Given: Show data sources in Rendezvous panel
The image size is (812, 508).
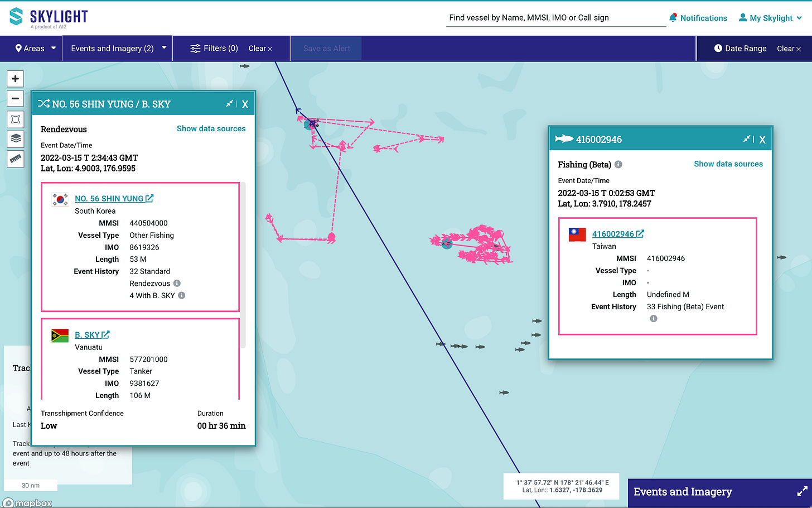Looking at the screenshot, I should pos(211,128).
